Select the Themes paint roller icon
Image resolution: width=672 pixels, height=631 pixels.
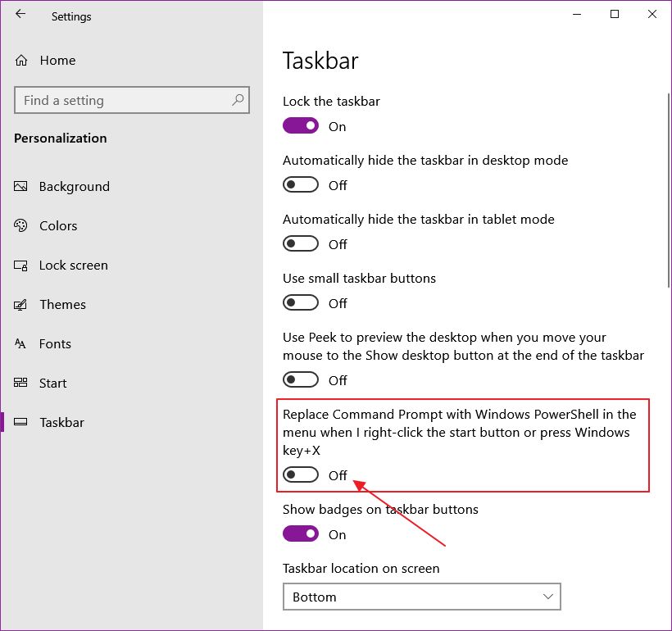click(x=21, y=304)
